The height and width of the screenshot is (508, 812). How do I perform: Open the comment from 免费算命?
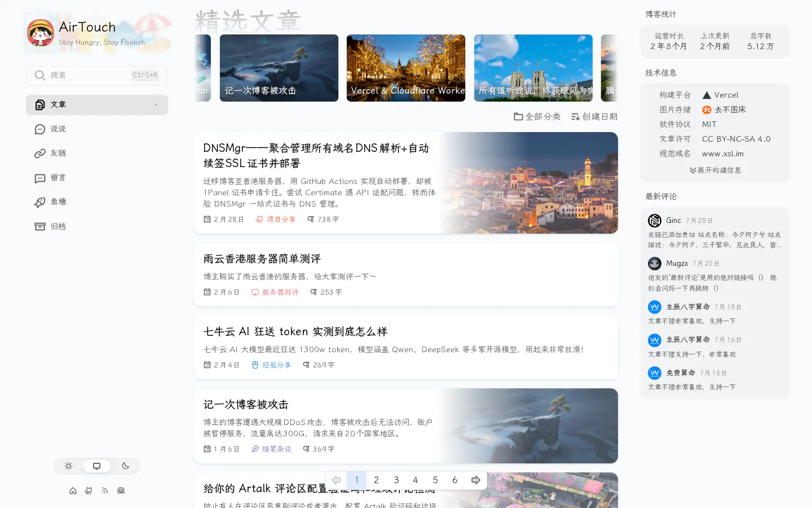(715, 380)
